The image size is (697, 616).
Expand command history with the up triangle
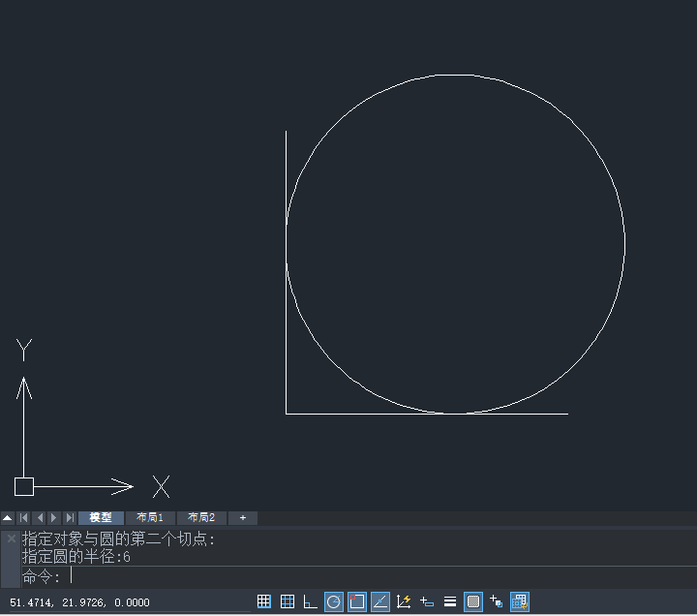click(x=8, y=518)
